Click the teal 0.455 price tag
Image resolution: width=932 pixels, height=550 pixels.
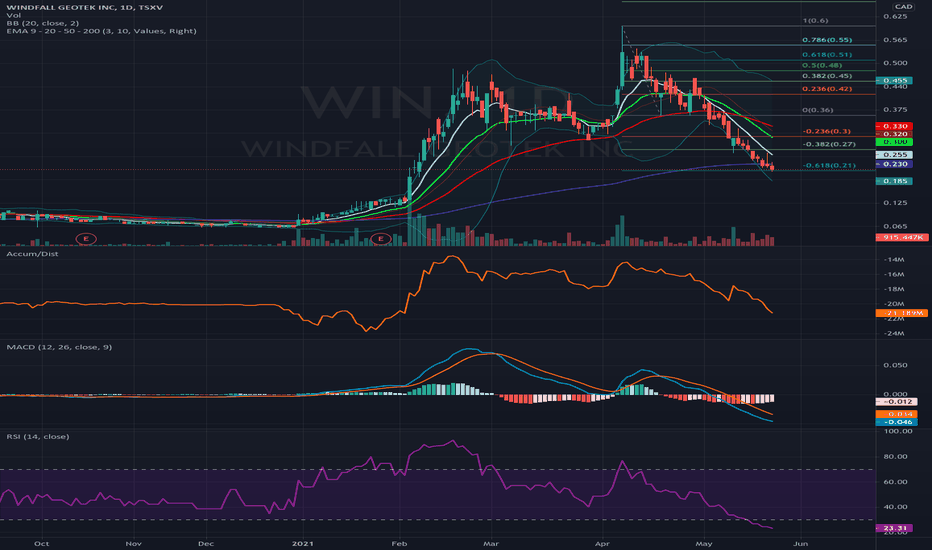[893, 80]
